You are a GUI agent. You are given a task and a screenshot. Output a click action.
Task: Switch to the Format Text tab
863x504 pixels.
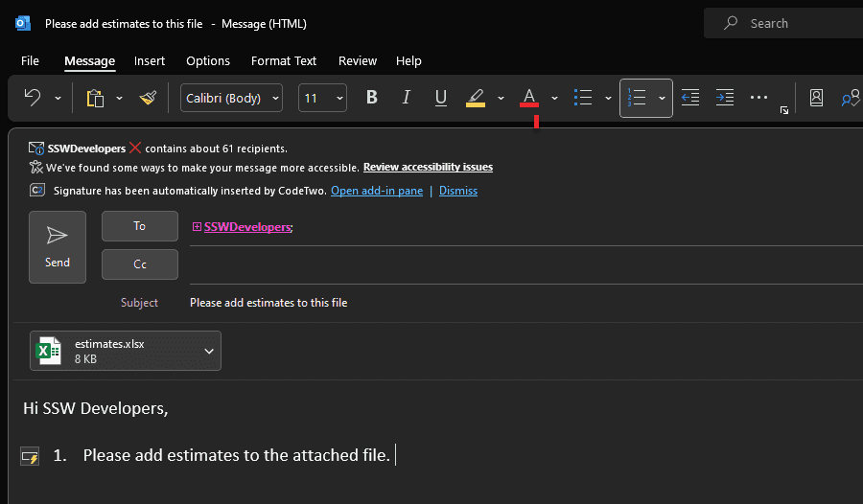(284, 60)
